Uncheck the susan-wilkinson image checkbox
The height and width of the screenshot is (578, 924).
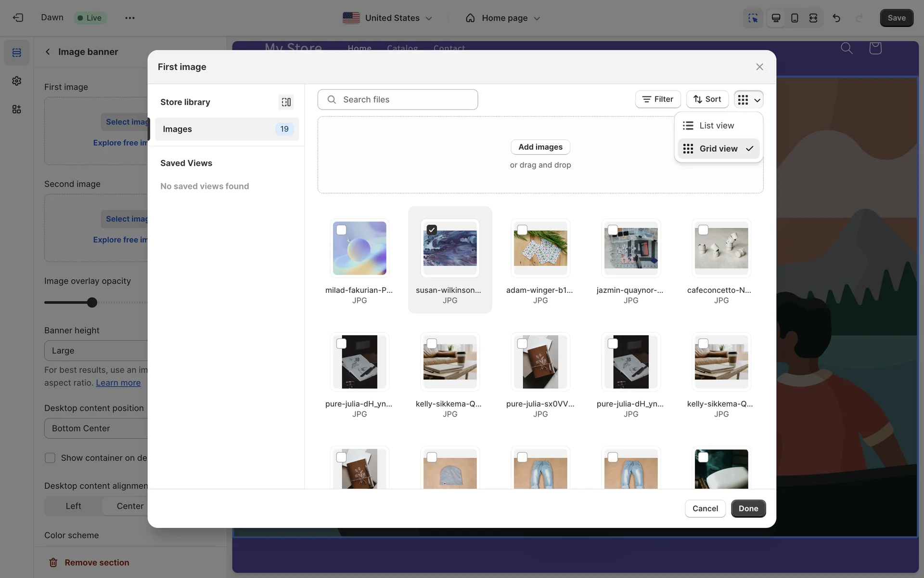(x=432, y=230)
